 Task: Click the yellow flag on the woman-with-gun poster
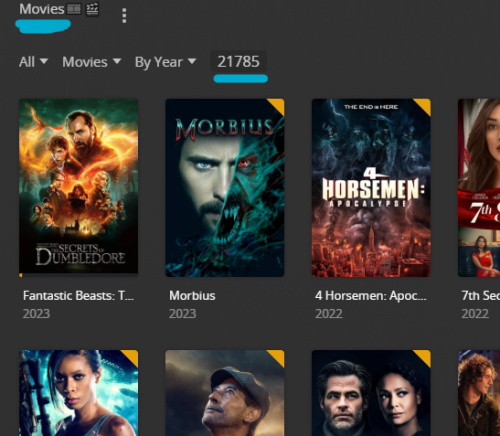tap(131, 357)
